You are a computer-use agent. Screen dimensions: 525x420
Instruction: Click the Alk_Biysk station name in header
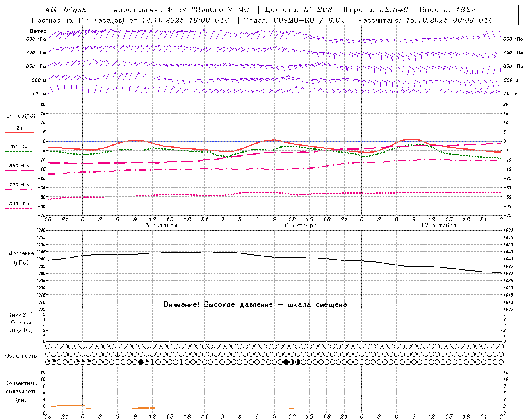[x=66, y=10]
